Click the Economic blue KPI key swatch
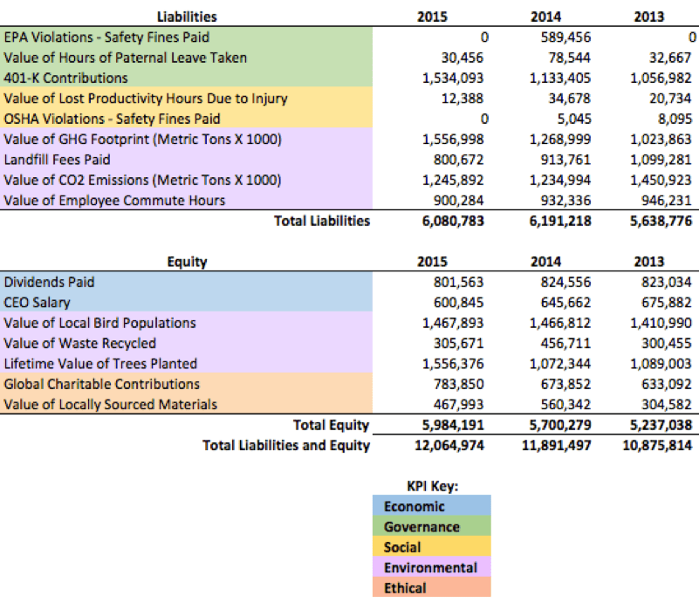This screenshot has height=616, width=699. coord(431,507)
